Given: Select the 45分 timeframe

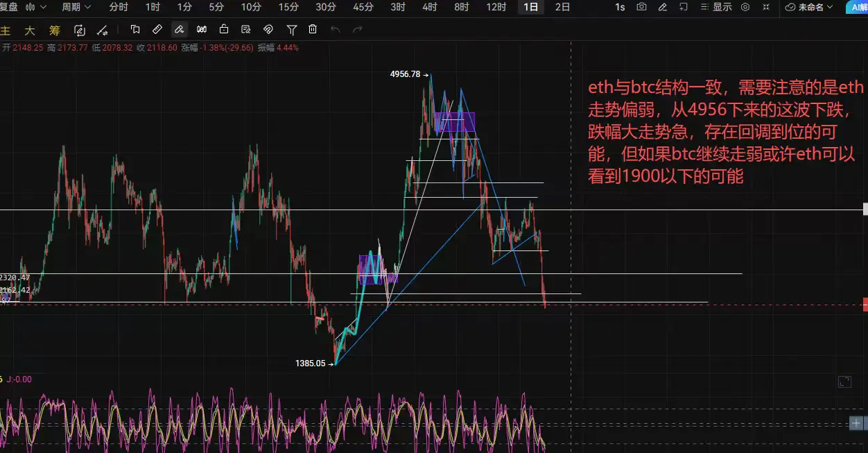Looking at the screenshot, I should click(x=363, y=7).
